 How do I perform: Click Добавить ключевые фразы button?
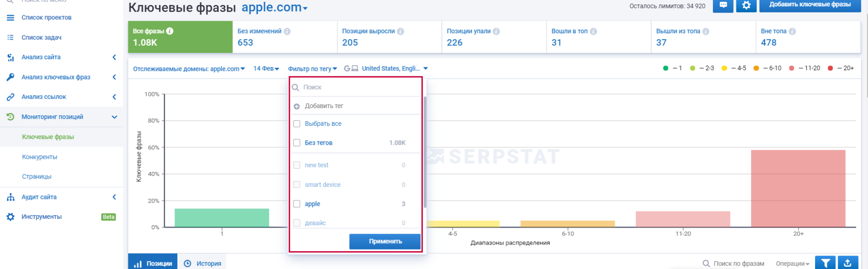810,5
